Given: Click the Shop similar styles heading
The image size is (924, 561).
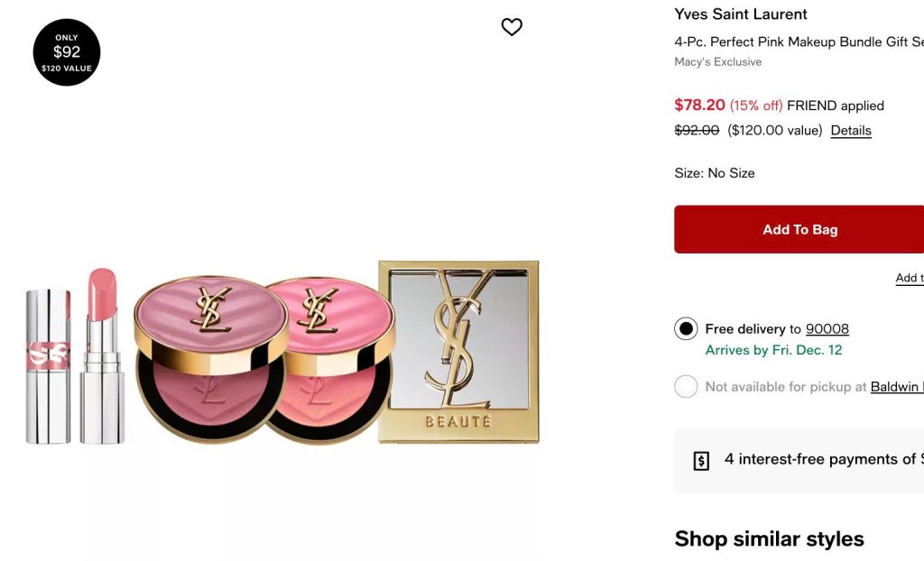Looking at the screenshot, I should pyautogui.click(x=769, y=539).
